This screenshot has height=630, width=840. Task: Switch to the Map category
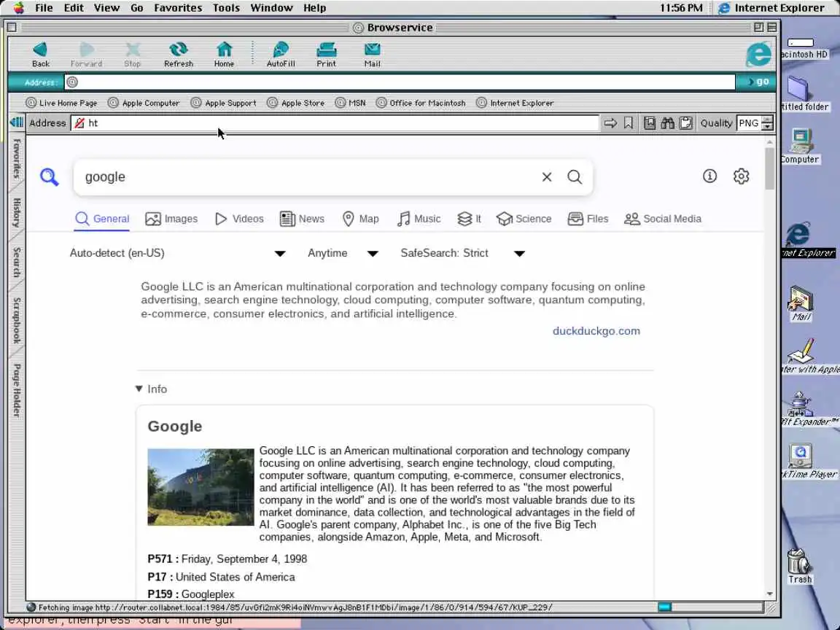360,219
